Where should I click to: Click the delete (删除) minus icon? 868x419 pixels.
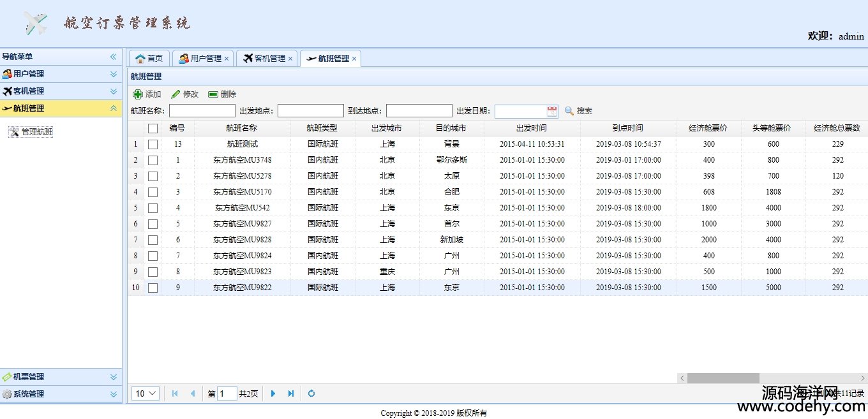[x=213, y=94]
